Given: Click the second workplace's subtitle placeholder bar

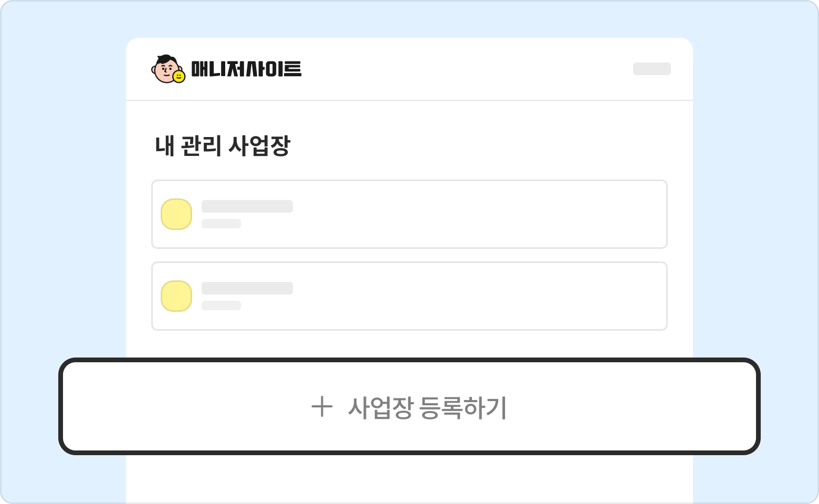Looking at the screenshot, I should 221,306.
